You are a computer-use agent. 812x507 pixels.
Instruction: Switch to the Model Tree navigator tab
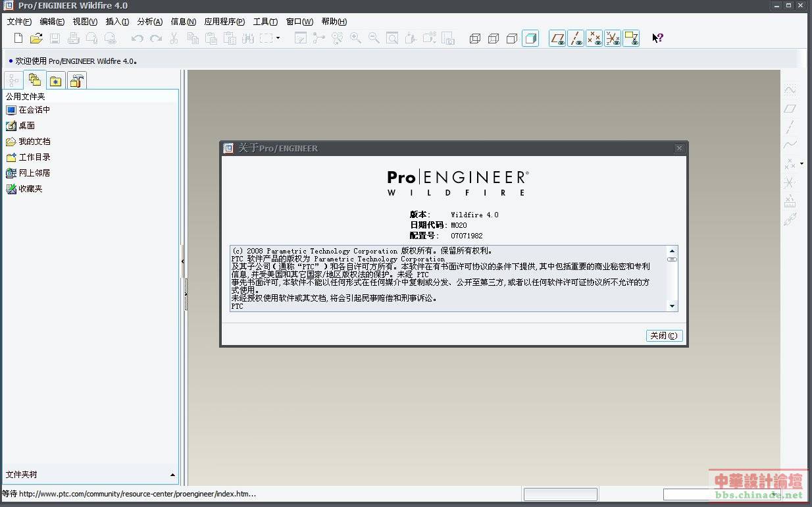point(14,80)
